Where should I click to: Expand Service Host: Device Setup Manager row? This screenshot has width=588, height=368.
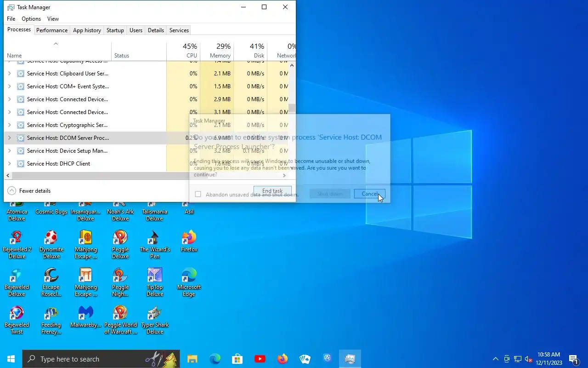[10, 151]
